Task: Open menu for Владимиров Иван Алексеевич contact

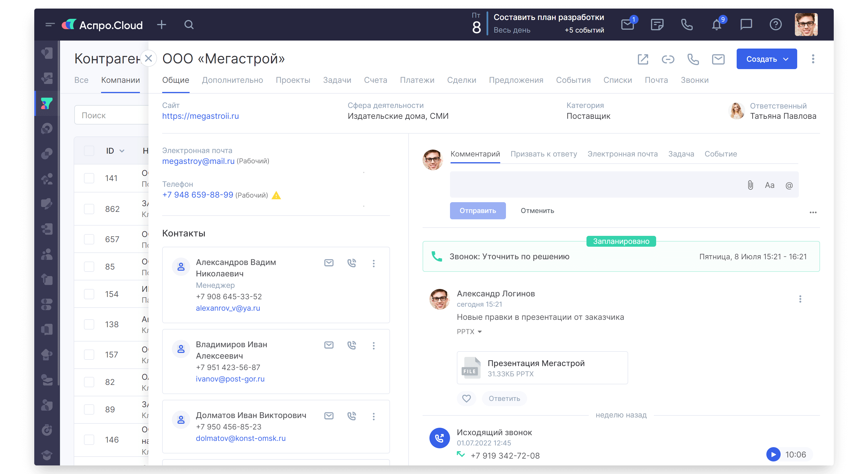Action: 373,346
